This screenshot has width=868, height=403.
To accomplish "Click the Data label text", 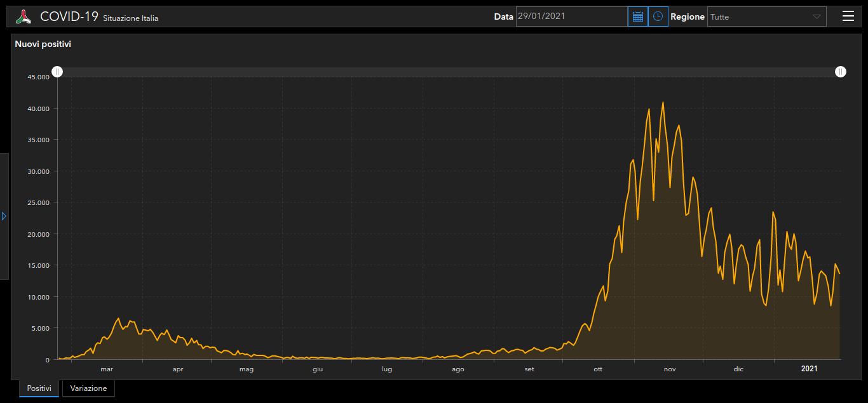I will pyautogui.click(x=503, y=17).
